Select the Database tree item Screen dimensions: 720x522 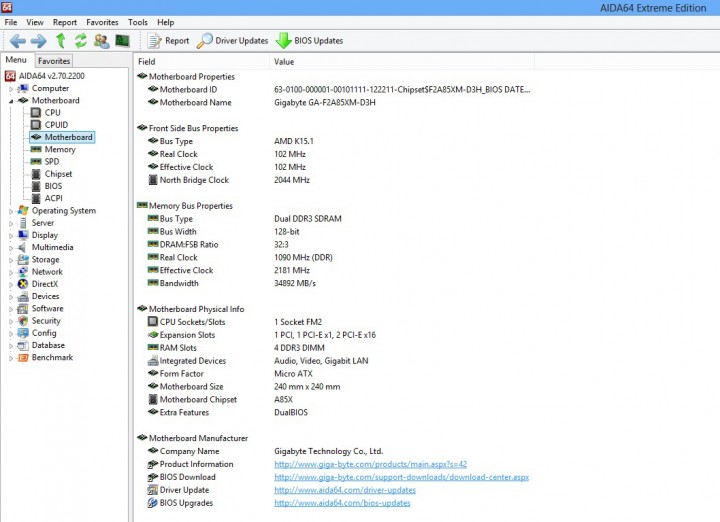(48, 345)
